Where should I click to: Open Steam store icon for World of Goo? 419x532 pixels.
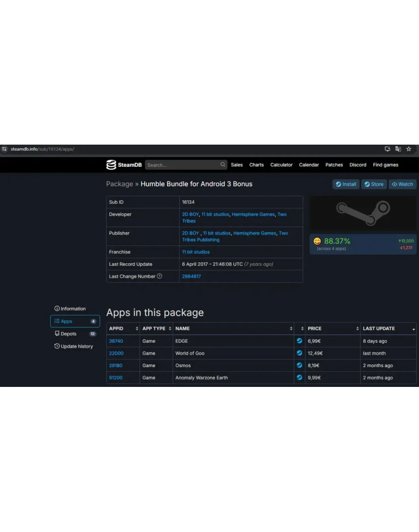click(299, 353)
